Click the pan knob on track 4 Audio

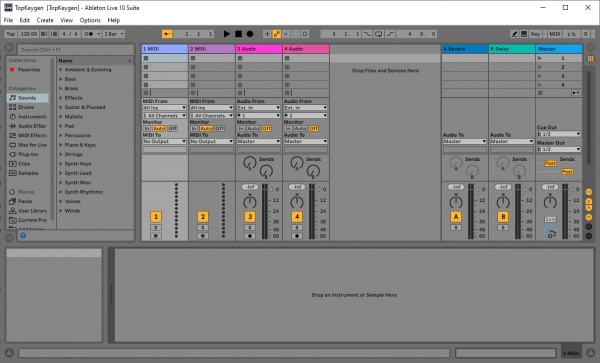[x=297, y=202]
